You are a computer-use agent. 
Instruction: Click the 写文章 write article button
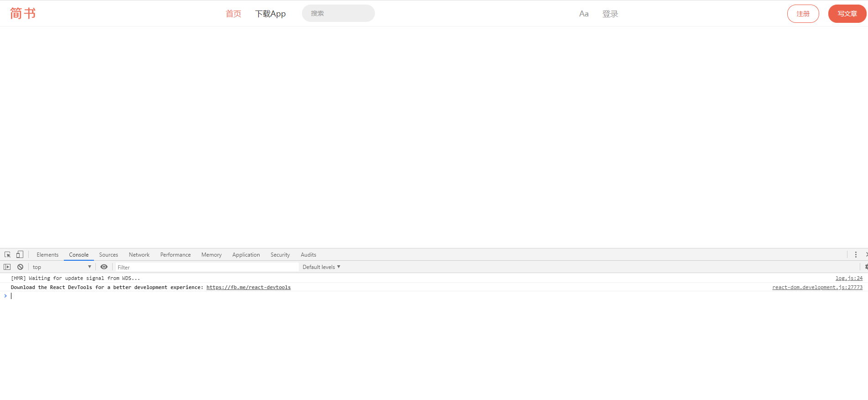click(x=847, y=14)
